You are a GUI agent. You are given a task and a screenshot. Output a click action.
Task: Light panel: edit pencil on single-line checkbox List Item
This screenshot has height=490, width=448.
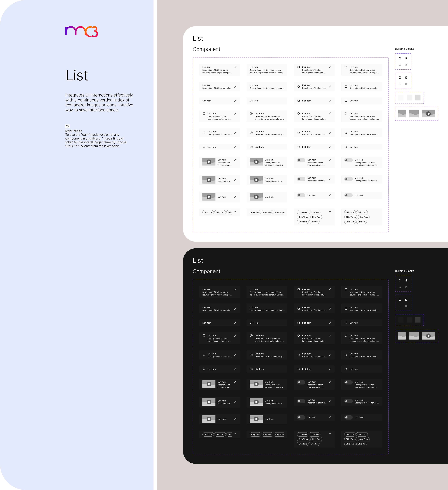[330, 101]
